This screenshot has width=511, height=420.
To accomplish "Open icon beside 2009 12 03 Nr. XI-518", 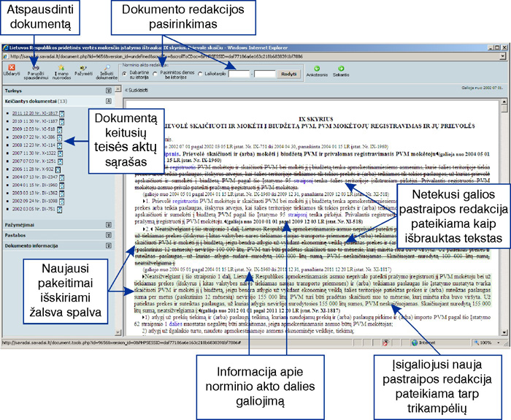I will pos(59,129).
